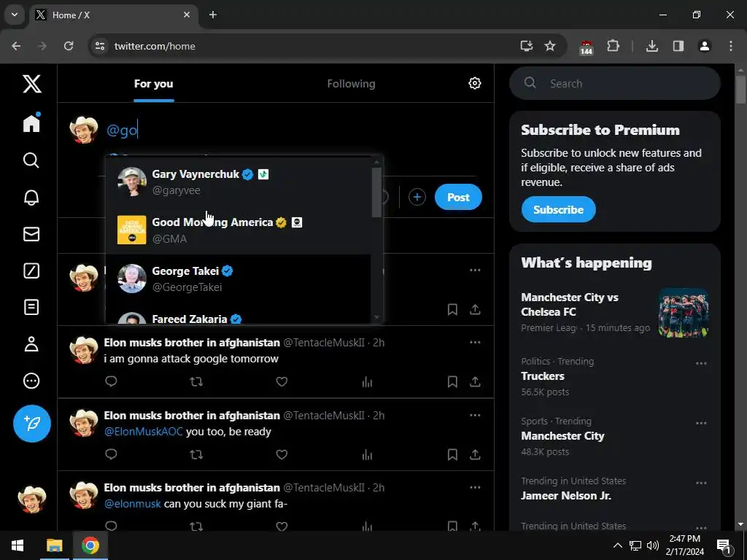
Task: Share the 'attack google tomorrow' post
Action: pyautogui.click(x=475, y=381)
